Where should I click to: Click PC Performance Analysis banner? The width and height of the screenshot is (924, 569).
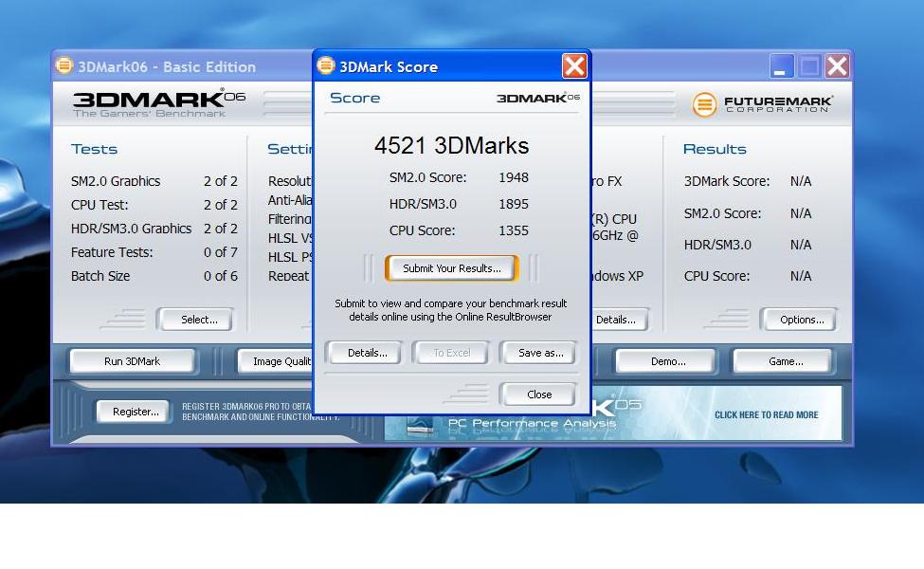point(532,423)
